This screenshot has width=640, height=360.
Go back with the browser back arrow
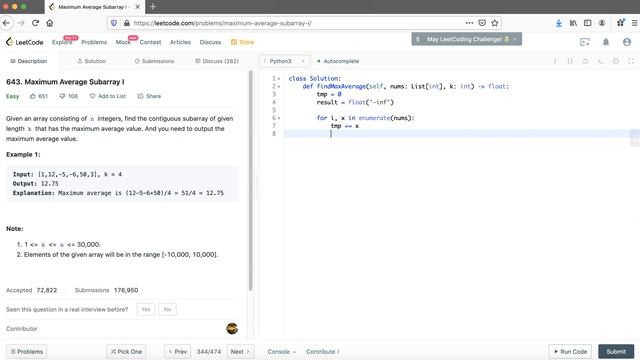pyautogui.click(x=6, y=23)
